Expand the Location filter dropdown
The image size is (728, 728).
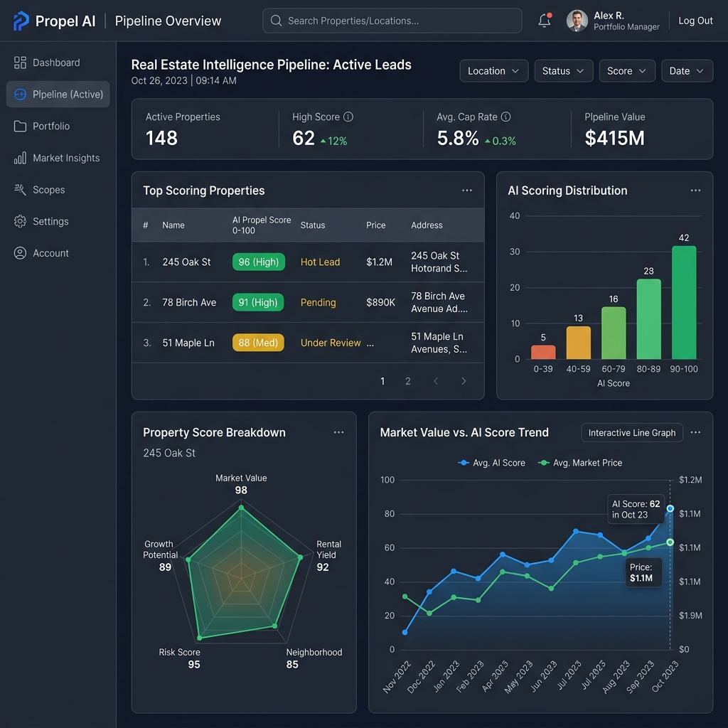point(493,71)
